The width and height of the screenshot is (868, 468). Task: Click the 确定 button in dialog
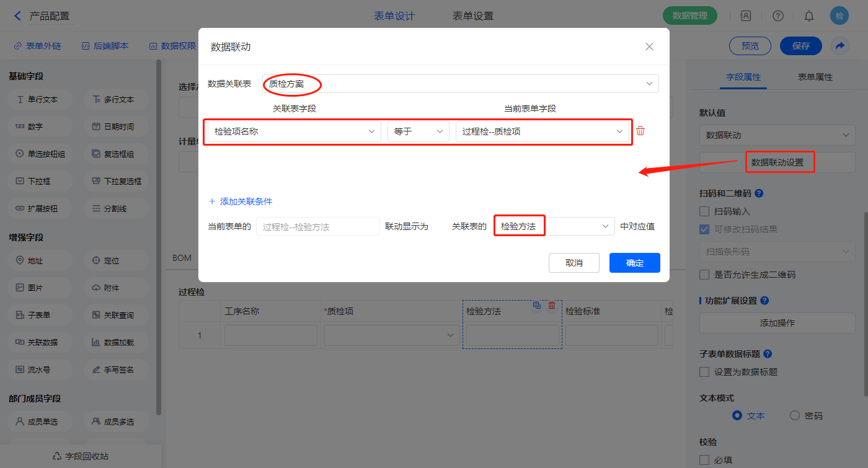(x=634, y=263)
